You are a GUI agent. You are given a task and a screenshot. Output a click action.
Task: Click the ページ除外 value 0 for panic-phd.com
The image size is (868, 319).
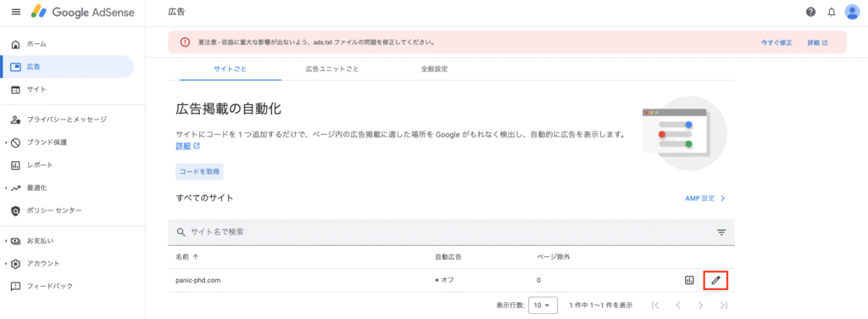pos(538,280)
